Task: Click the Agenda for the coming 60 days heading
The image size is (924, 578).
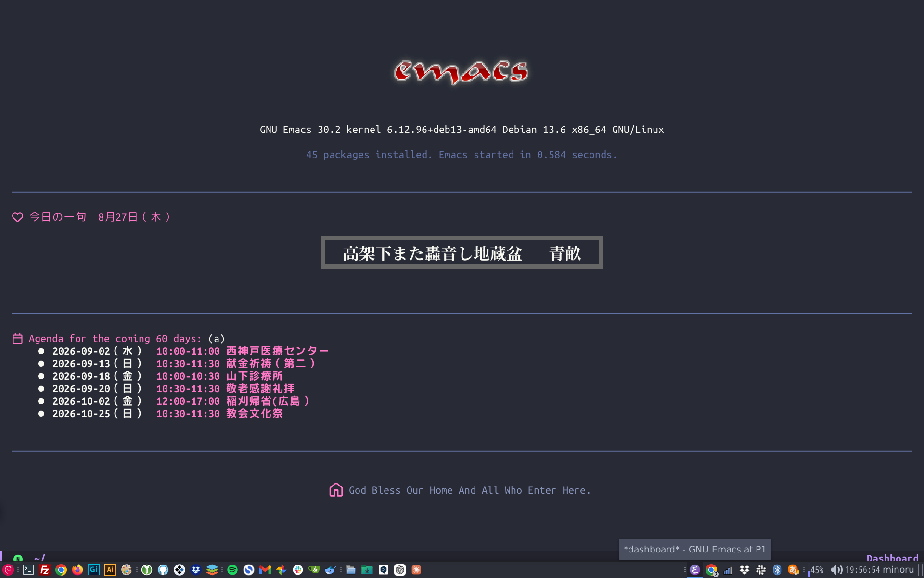Action: tap(115, 339)
